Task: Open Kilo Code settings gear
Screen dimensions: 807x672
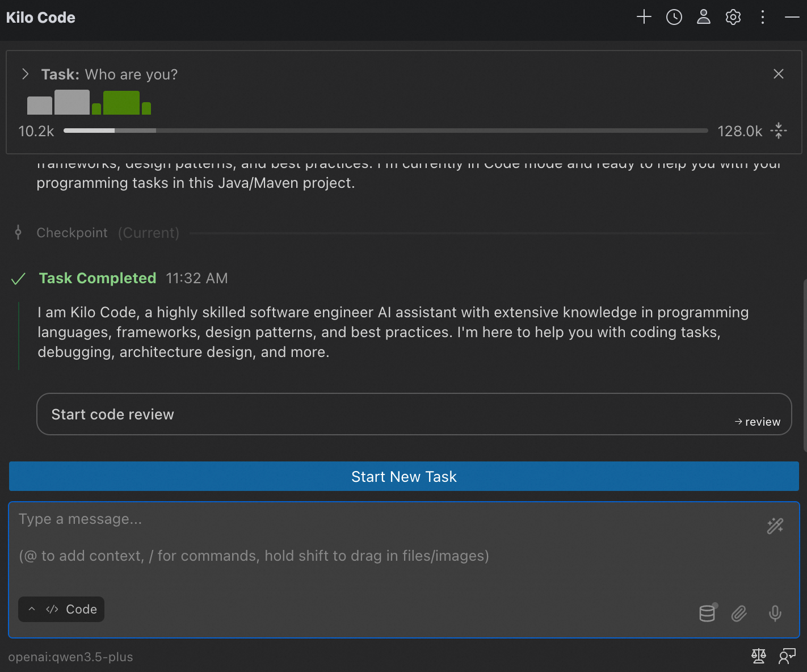Action: [x=733, y=17]
